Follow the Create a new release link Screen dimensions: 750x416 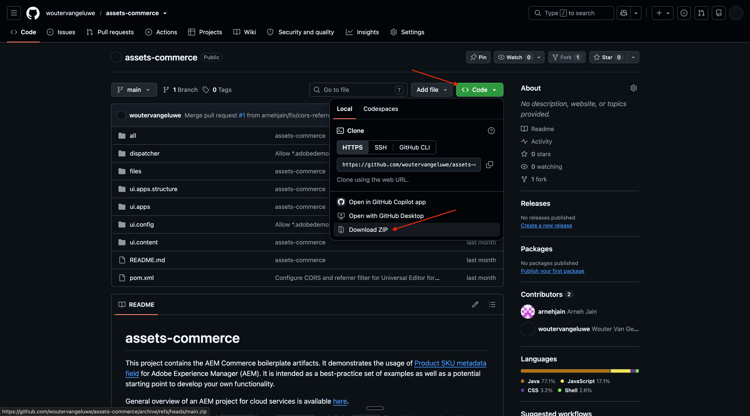546,226
